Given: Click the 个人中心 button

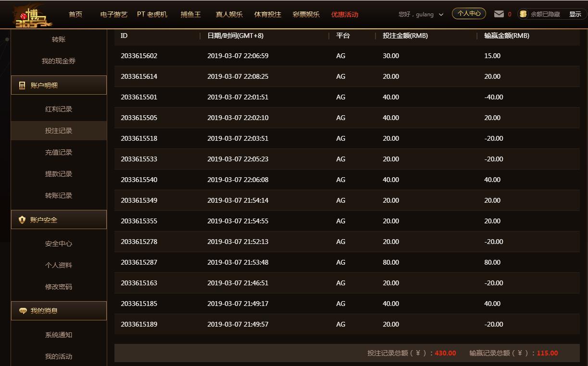Looking at the screenshot, I should point(469,13).
